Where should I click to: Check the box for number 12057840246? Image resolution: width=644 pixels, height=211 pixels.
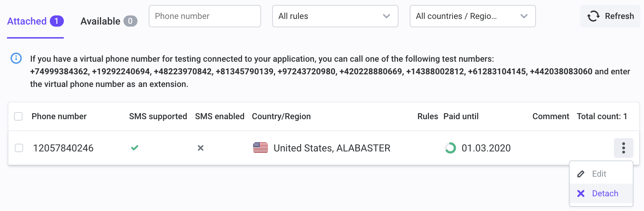point(19,148)
